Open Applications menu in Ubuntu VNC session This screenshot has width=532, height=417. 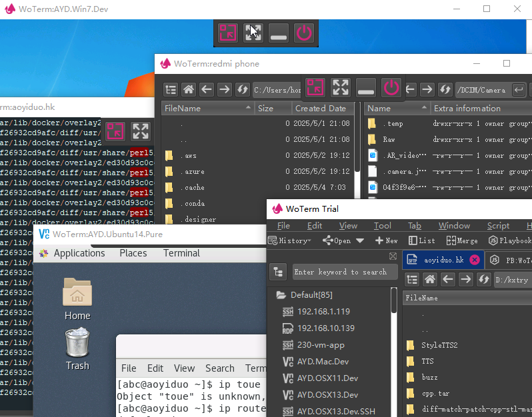(x=79, y=253)
